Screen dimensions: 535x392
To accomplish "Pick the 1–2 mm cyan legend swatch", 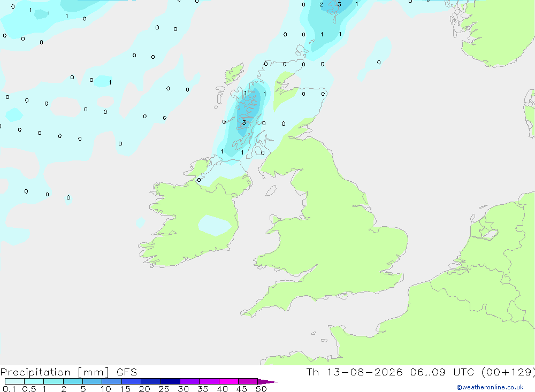I will [x=53, y=381].
